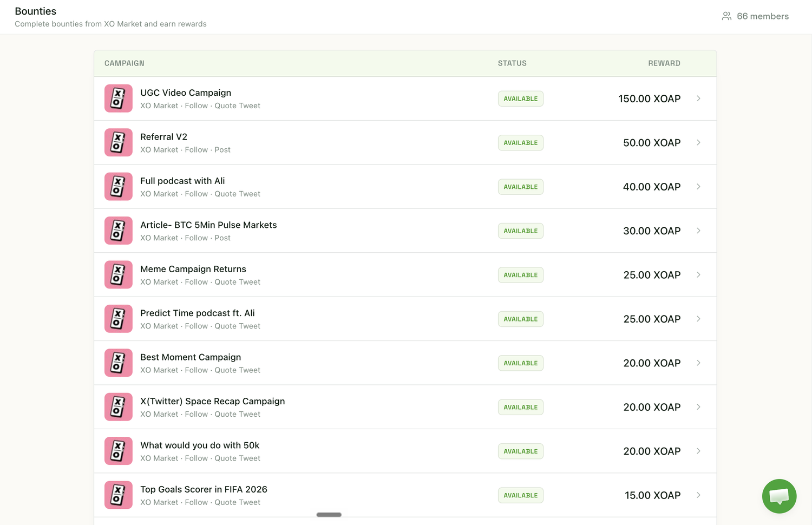Click the AVAILABLE badge for Meme Campaign Returns
This screenshot has height=525, width=812.
(x=521, y=275)
